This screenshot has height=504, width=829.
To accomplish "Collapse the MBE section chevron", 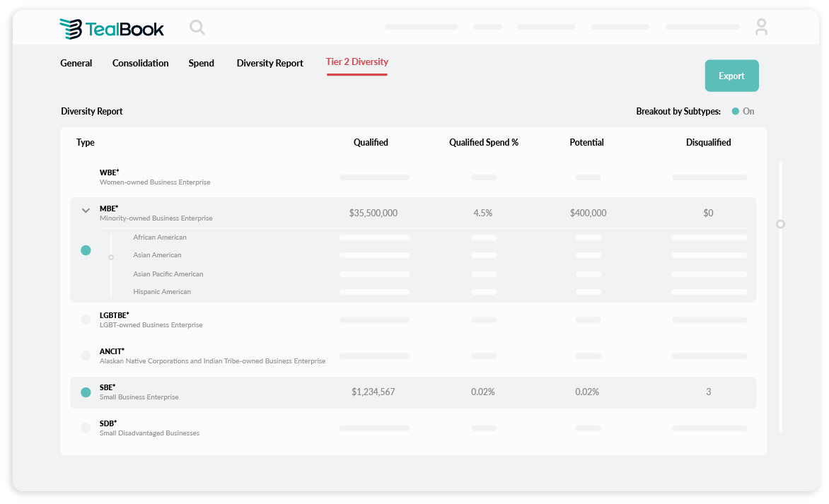I will coord(86,210).
